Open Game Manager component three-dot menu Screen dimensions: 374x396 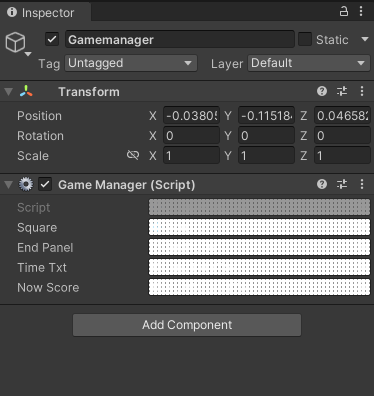[x=362, y=184]
